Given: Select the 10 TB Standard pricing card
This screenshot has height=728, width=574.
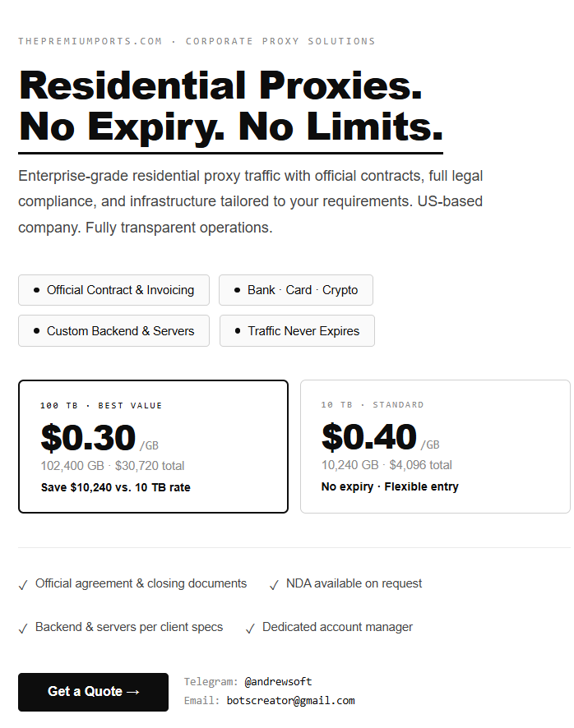Looking at the screenshot, I should 435,446.
